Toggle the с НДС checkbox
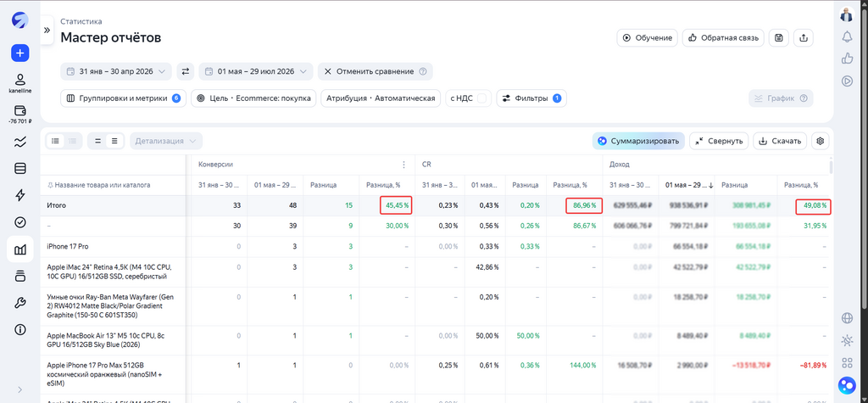This screenshot has width=868, height=403. tap(481, 98)
